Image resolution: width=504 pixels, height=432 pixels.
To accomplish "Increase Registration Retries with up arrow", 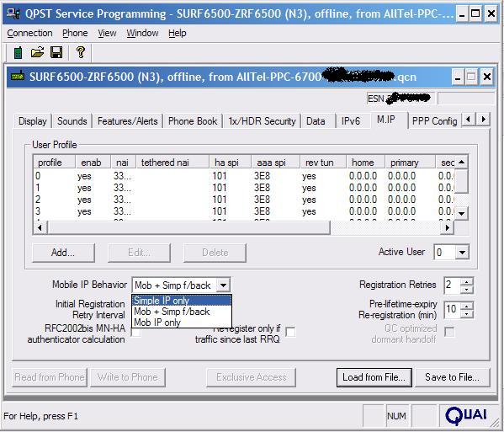I will (x=466, y=282).
